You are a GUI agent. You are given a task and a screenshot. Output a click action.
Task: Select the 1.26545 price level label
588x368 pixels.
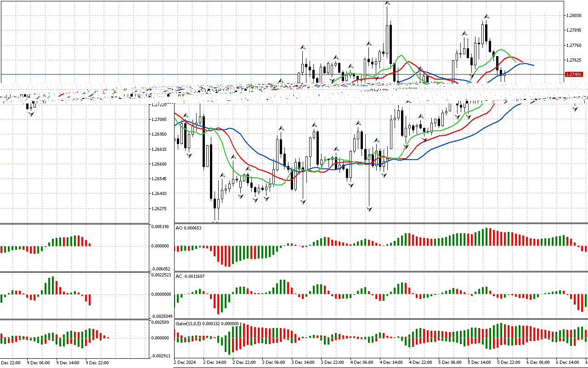click(158, 178)
